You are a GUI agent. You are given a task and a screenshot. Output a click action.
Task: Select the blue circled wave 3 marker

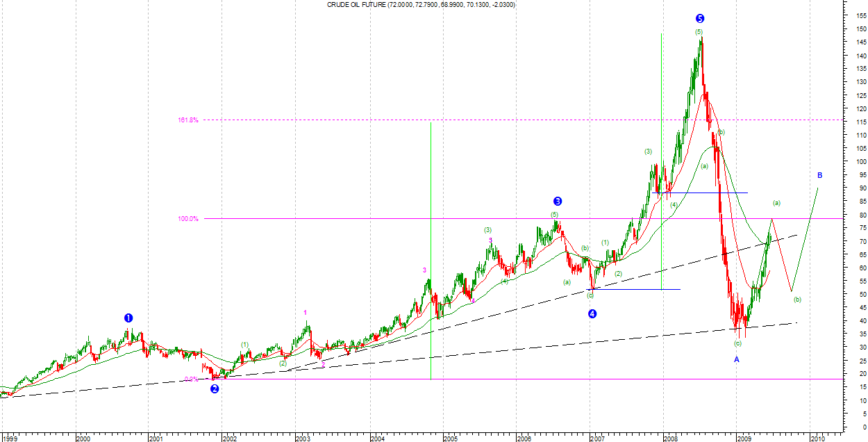click(557, 202)
